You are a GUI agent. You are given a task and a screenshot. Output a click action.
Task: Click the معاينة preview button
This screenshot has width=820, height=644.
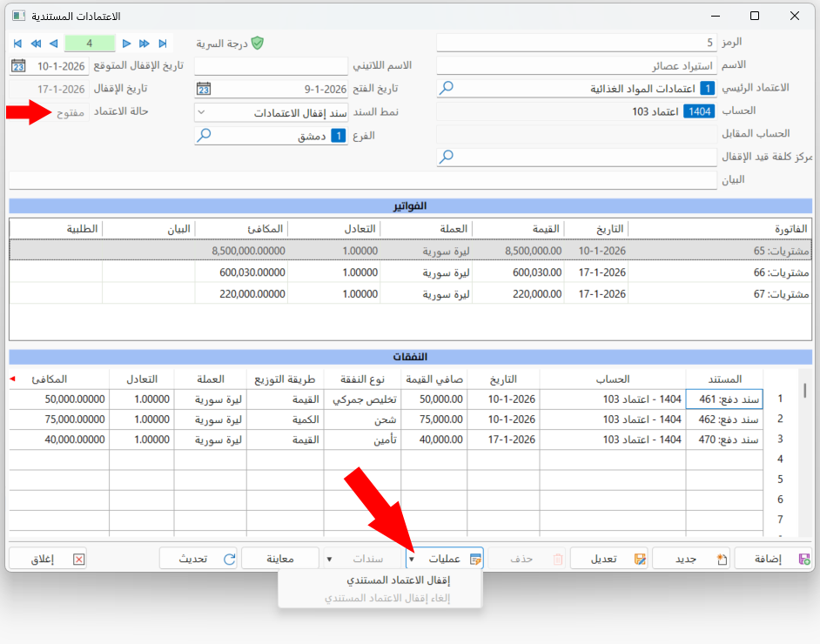click(x=279, y=559)
